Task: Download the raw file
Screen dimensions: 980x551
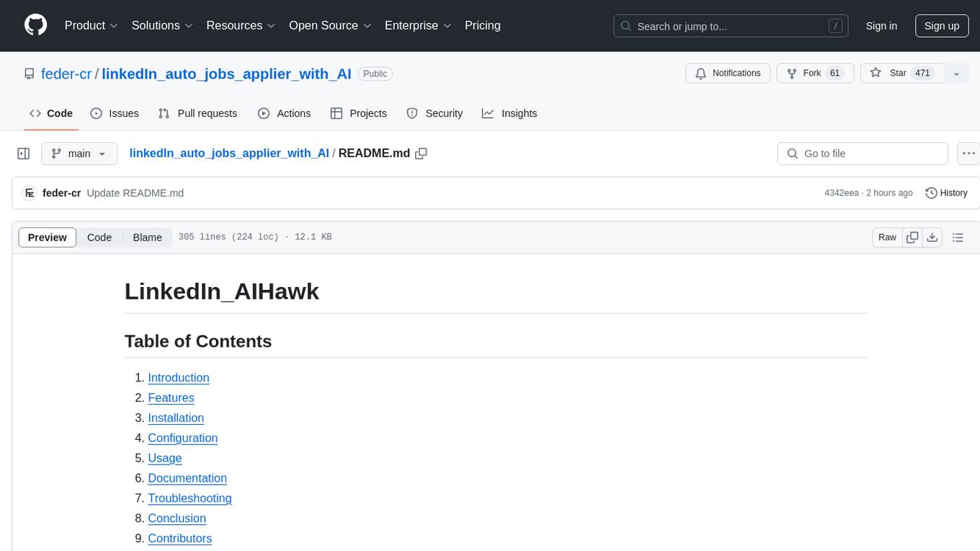Action: 932,237
